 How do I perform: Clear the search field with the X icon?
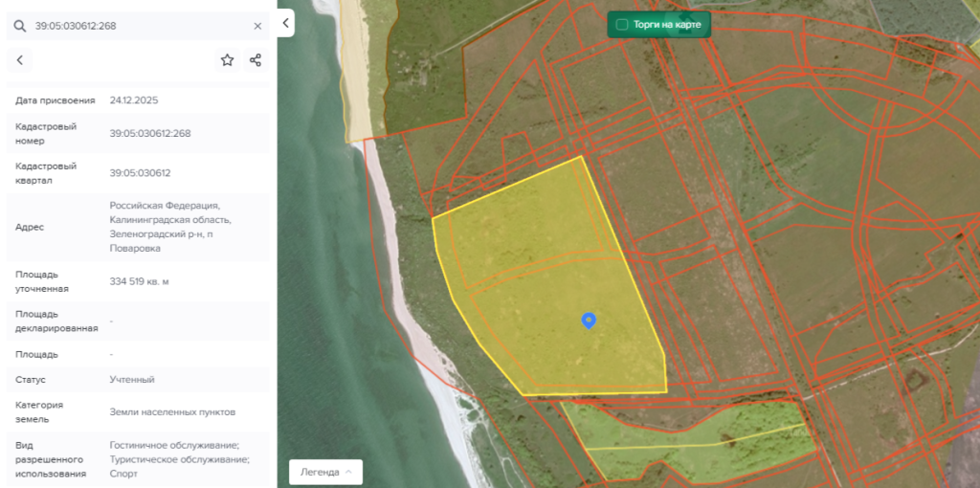click(x=257, y=26)
